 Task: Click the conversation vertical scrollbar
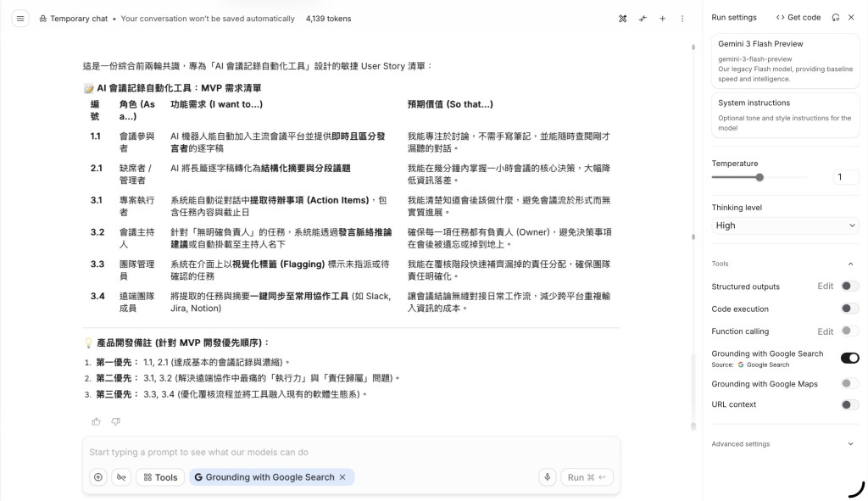click(x=693, y=237)
